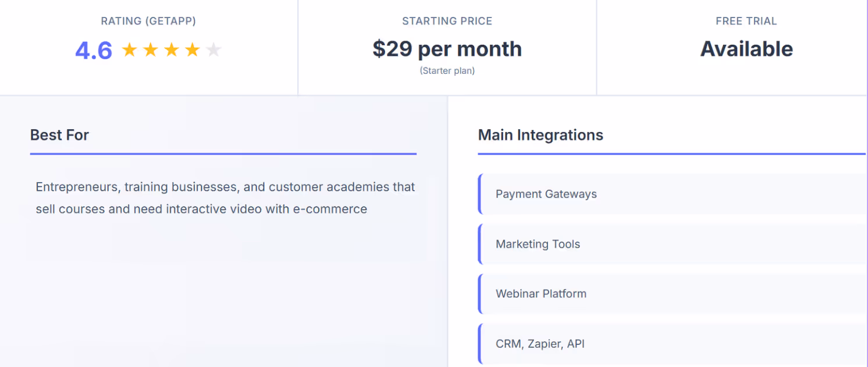Click the grey fifth rating star
This screenshot has height=367, width=868.
(214, 50)
